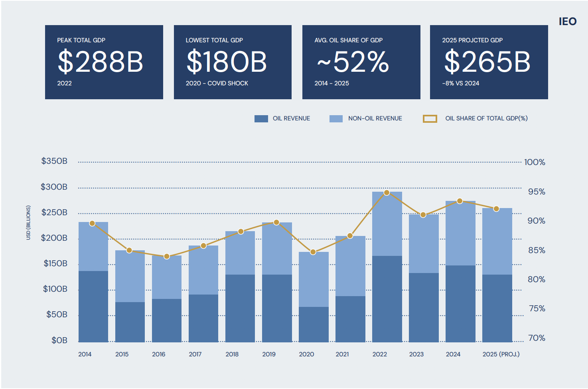Viewport: 588px width, 389px height.
Task: Click the 2020 oil revenue bar segment
Action: 314,324
